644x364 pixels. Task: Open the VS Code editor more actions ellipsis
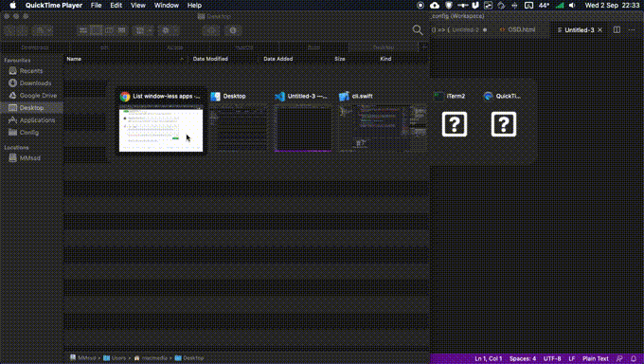click(x=632, y=29)
